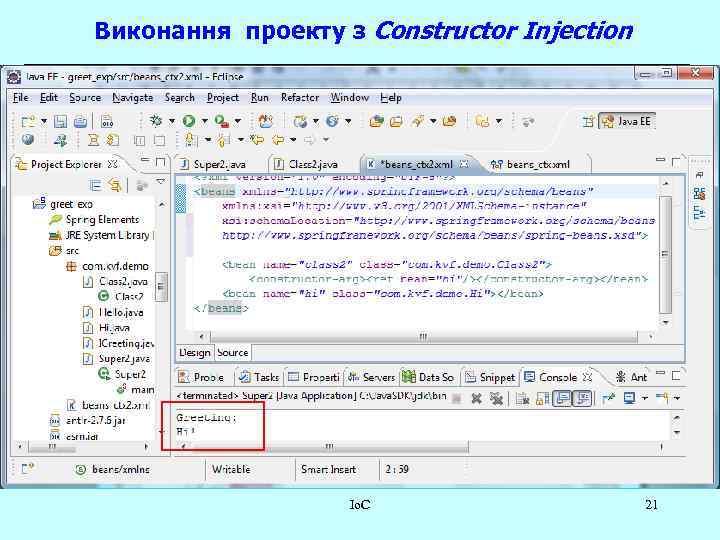Open the Refactor menu
The width and height of the screenshot is (720, 540).
point(300,98)
